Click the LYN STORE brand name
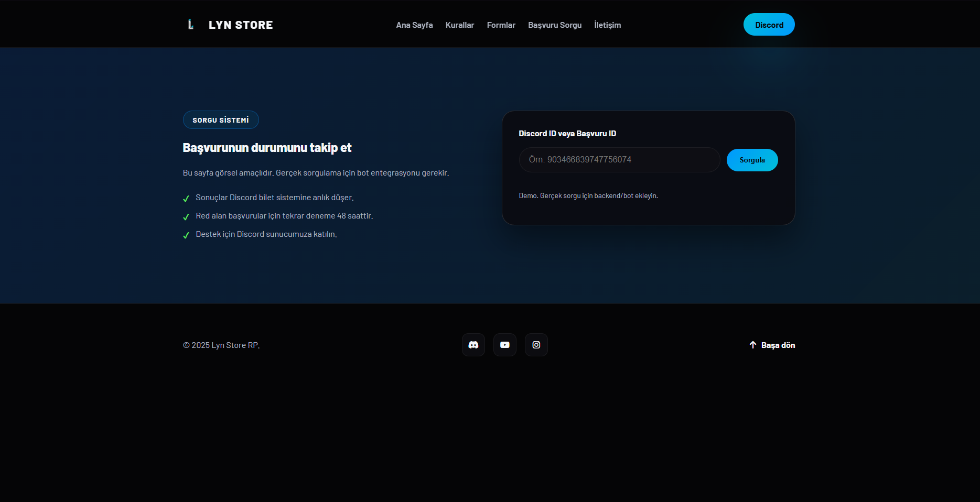The width and height of the screenshot is (980, 502). (x=241, y=25)
